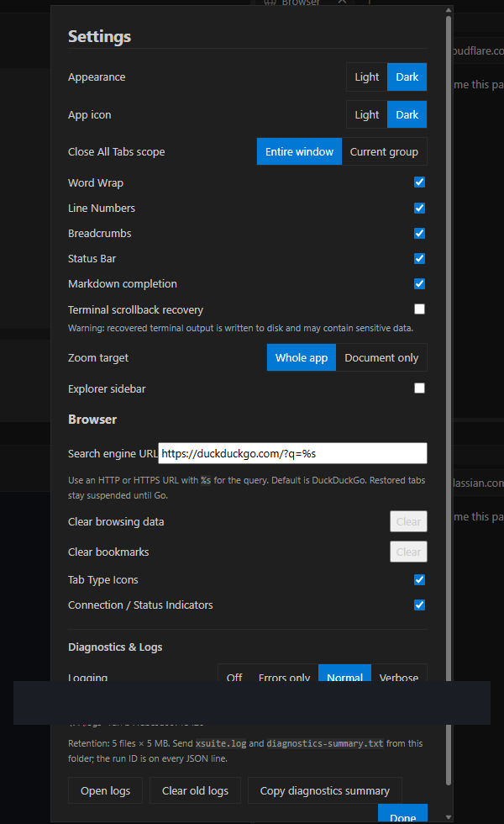Click the scrollbar up arrow
Viewport: 504px width, 824px height.
point(449,10)
